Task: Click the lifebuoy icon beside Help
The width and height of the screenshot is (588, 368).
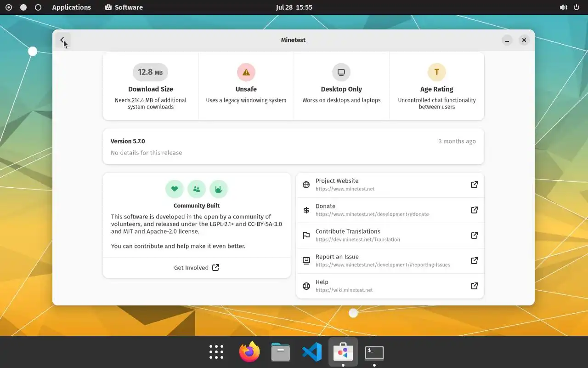Action: tap(306, 286)
